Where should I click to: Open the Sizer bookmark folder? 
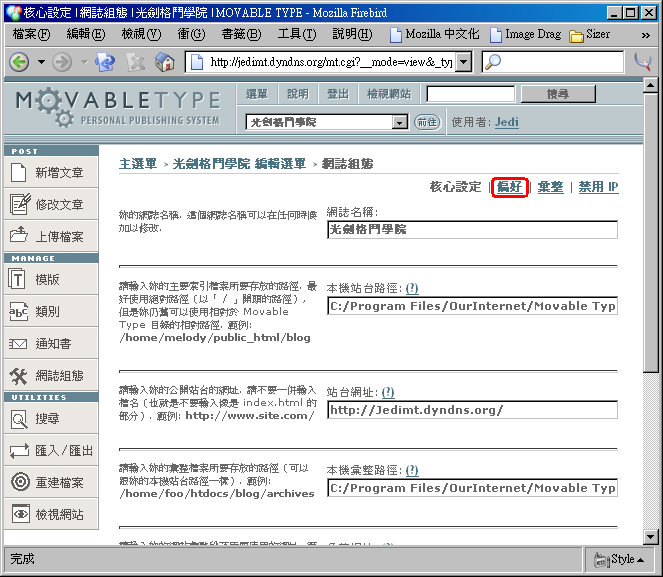point(589,34)
